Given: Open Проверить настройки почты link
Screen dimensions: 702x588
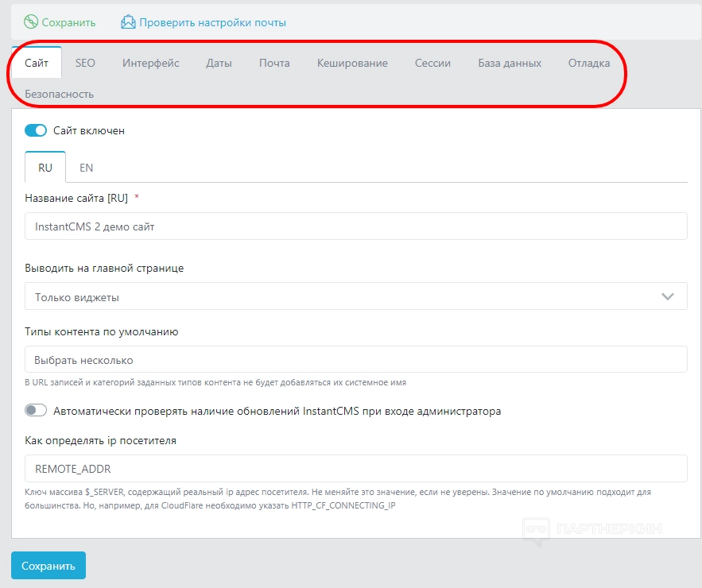Looking at the screenshot, I should [212, 22].
